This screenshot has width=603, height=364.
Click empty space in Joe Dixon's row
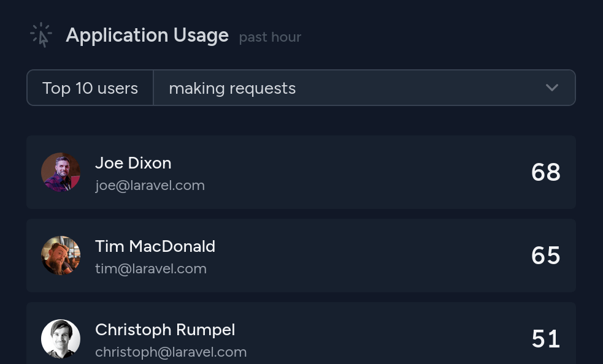pyautogui.click(x=368, y=172)
